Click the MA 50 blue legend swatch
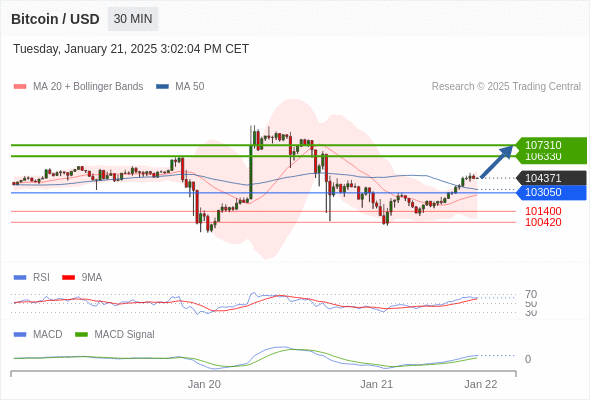Image resolution: width=590 pixels, height=400 pixels. click(162, 87)
